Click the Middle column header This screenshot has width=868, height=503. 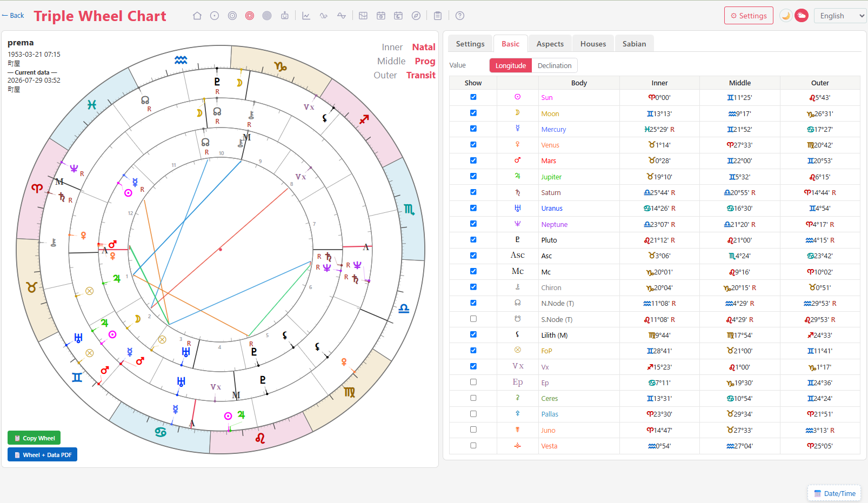(740, 83)
